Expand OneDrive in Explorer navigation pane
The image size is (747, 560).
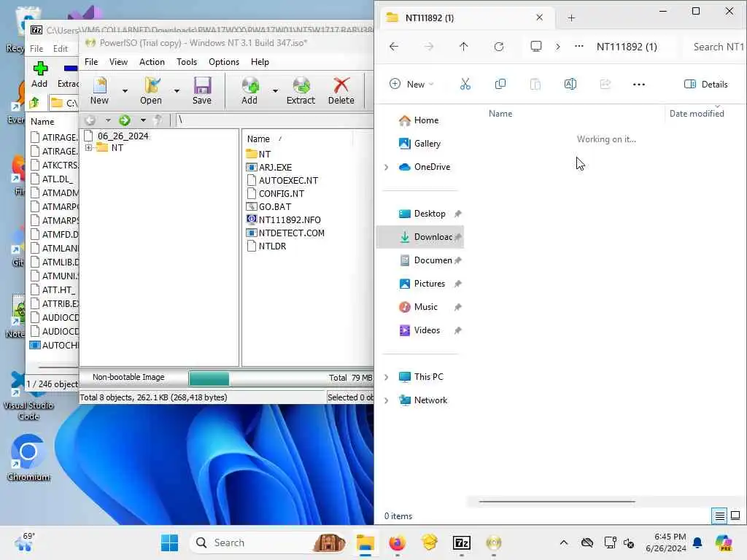[x=387, y=167]
